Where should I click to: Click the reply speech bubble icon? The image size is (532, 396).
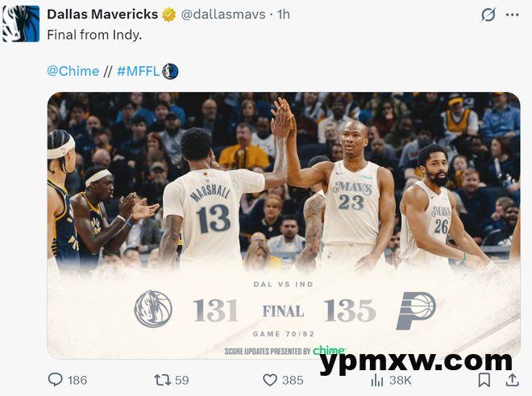click(x=56, y=380)
